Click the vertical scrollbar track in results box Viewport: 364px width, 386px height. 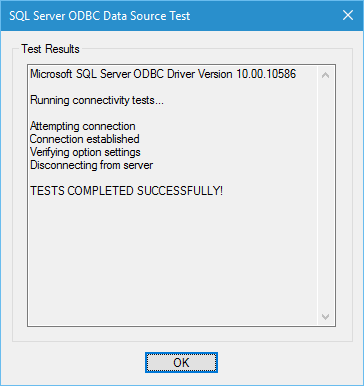pyautogui.click(x=325, y=196)
